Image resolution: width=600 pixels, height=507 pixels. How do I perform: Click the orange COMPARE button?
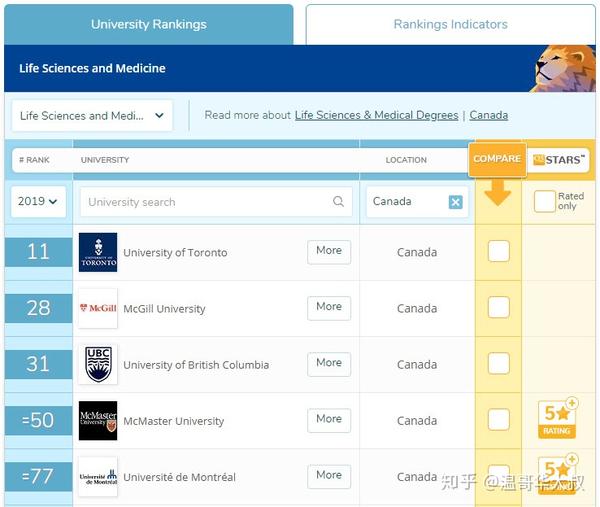pyautogui.click(x=497, y=159)
